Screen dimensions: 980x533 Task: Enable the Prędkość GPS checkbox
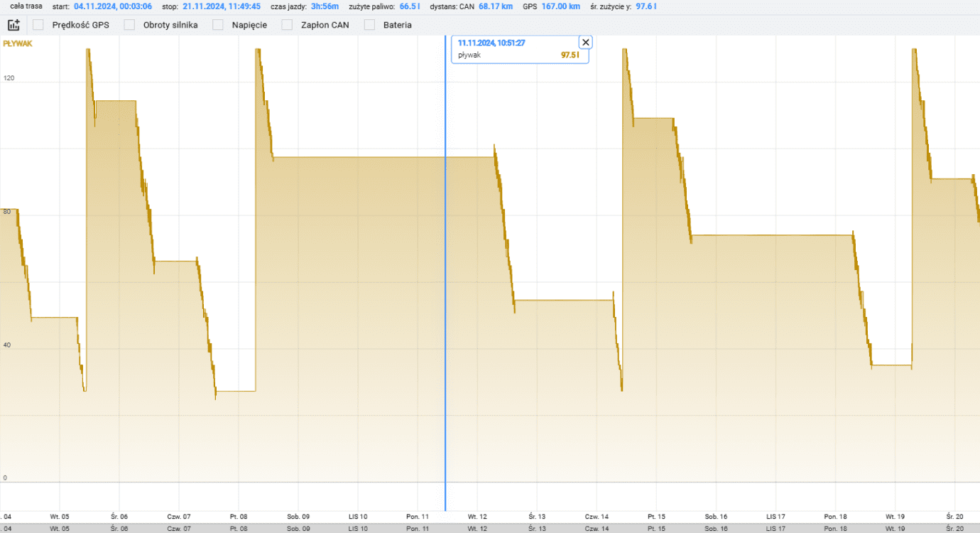pos(38,25)
